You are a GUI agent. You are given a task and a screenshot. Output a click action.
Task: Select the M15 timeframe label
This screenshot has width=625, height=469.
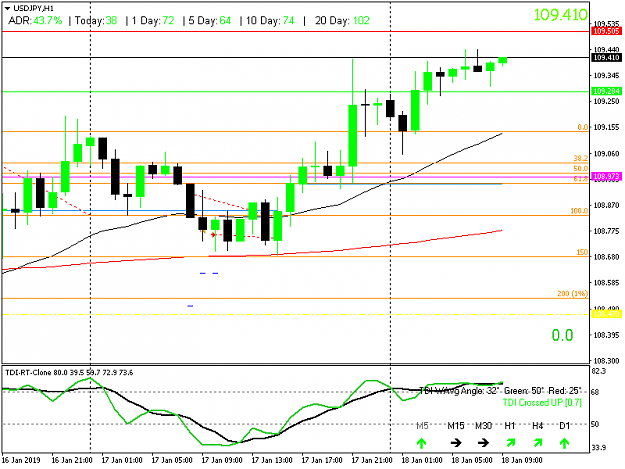point(456,426)
